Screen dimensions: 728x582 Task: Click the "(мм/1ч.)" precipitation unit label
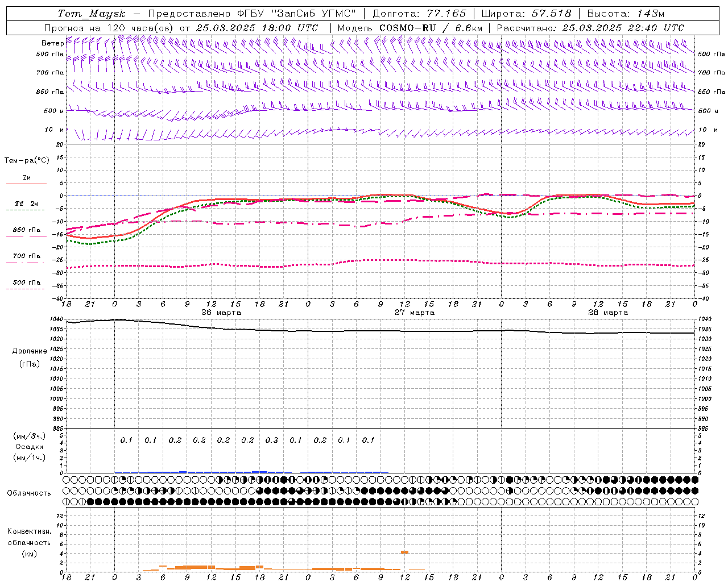pos(30,458)
